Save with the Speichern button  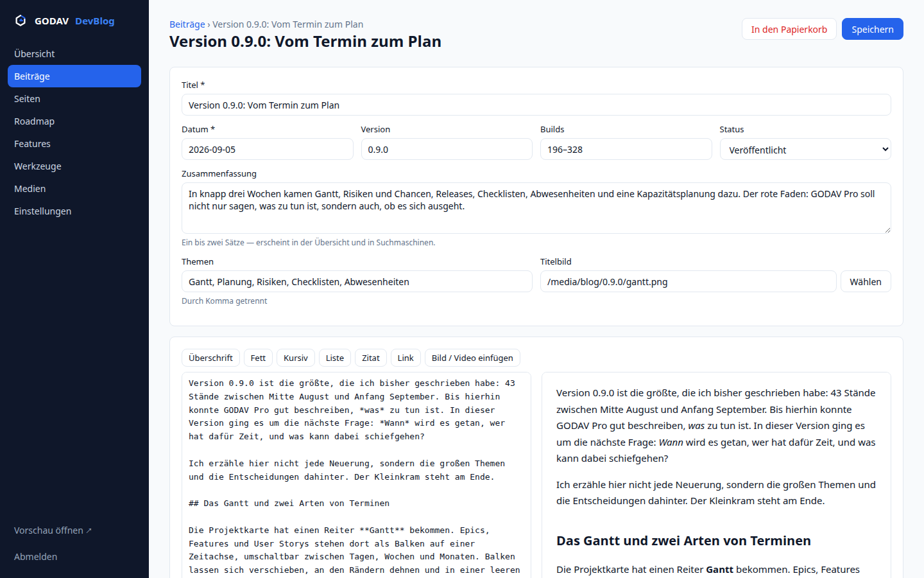click(873, 29)
